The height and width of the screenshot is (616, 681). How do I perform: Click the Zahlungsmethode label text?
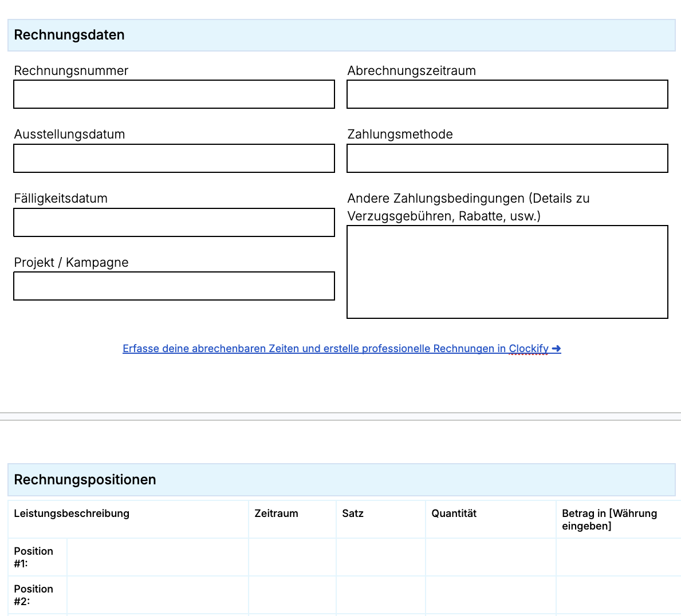coord(400,135)
